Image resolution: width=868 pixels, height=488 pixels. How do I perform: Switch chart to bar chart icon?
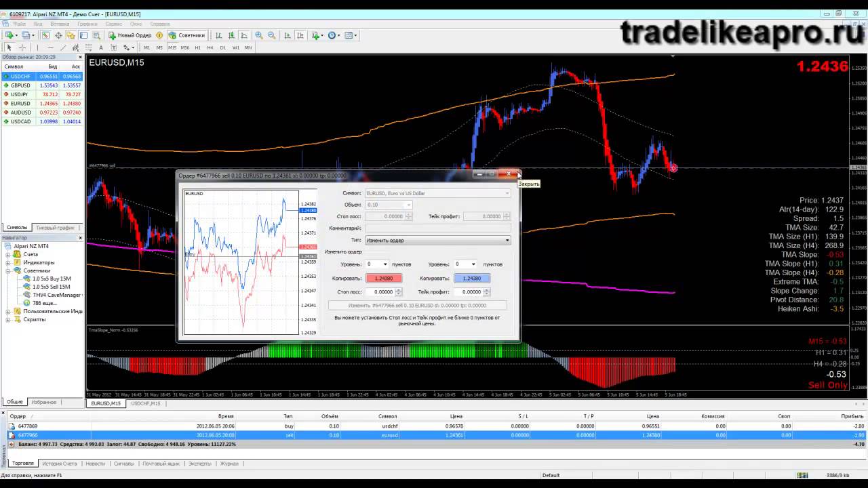[218, 35]
